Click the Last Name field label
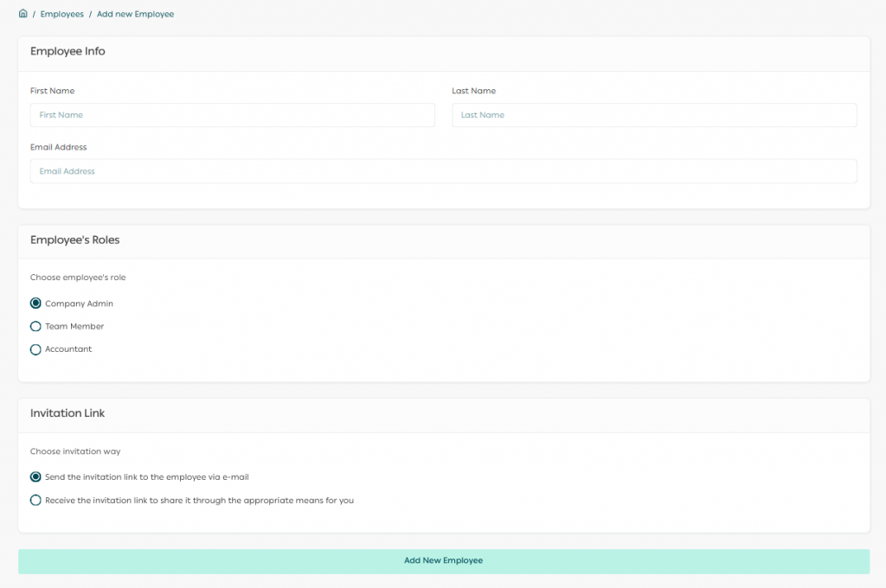 click(x=473, y=91)
